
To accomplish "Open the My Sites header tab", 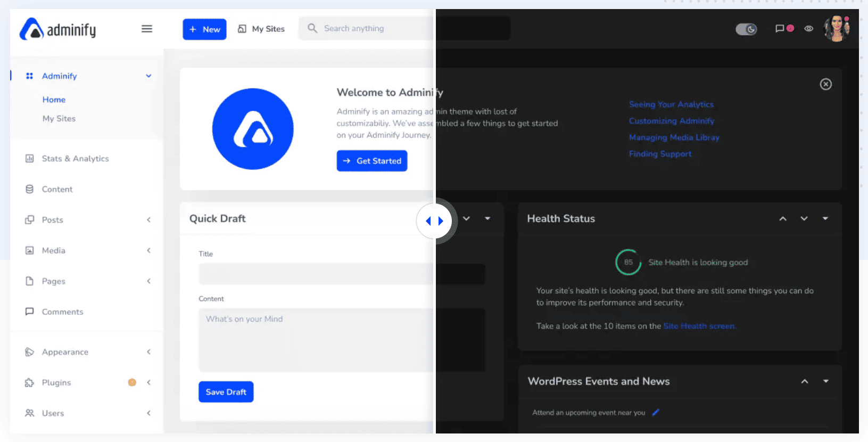I will tap(261, 29).
